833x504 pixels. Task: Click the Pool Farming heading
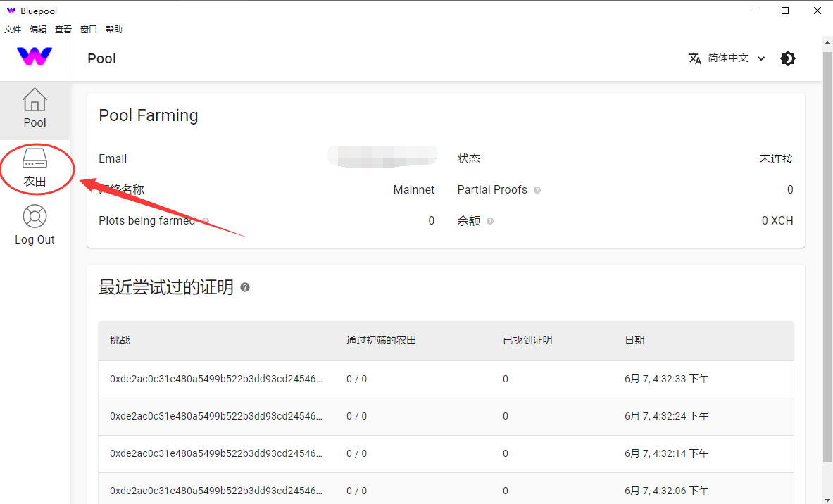tap(148, 115)
